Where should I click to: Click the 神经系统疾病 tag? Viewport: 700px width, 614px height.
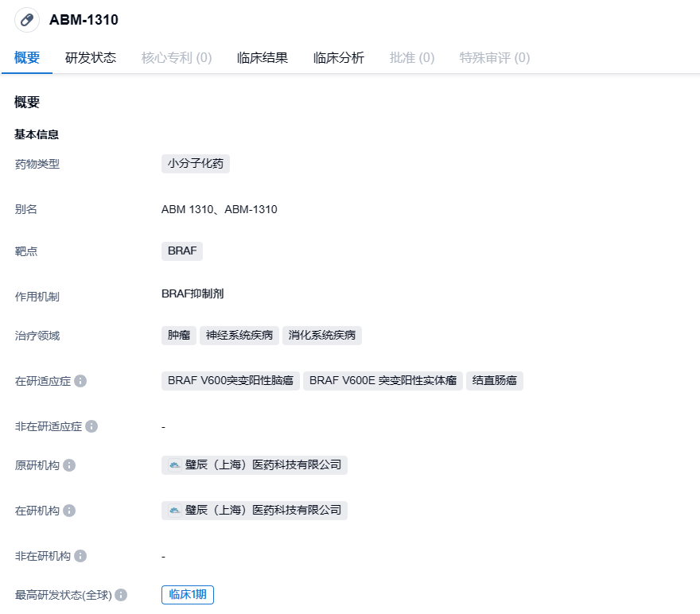[239, 336]
